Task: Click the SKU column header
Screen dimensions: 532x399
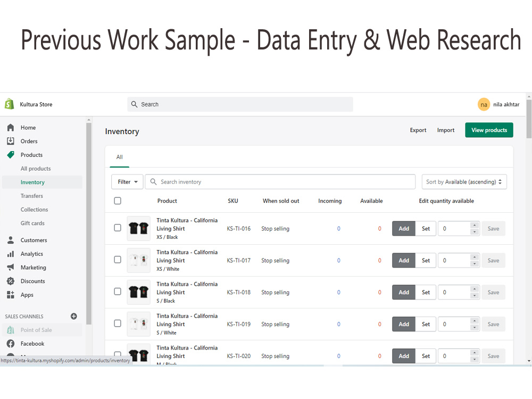Action: click(233, 201)
